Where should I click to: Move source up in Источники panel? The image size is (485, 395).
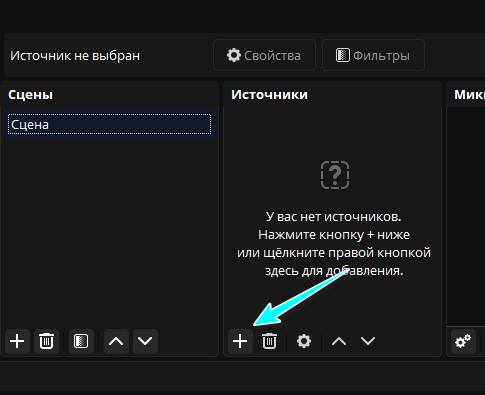[339, 341]
